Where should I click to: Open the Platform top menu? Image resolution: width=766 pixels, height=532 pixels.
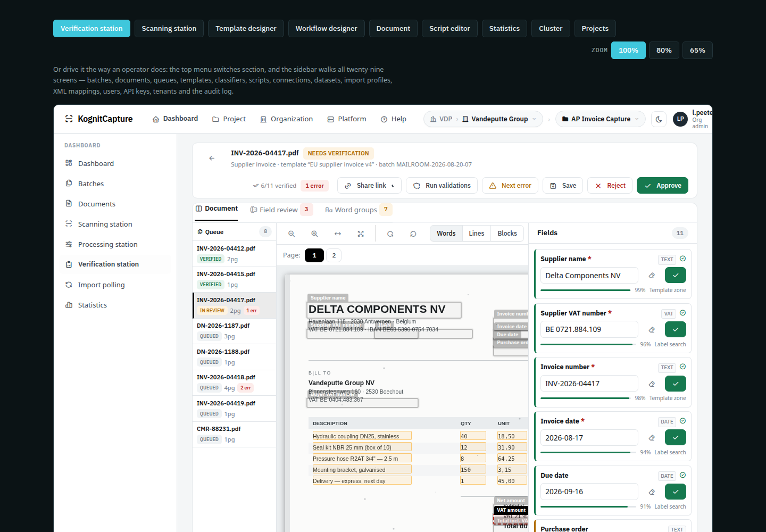(347, 119)
